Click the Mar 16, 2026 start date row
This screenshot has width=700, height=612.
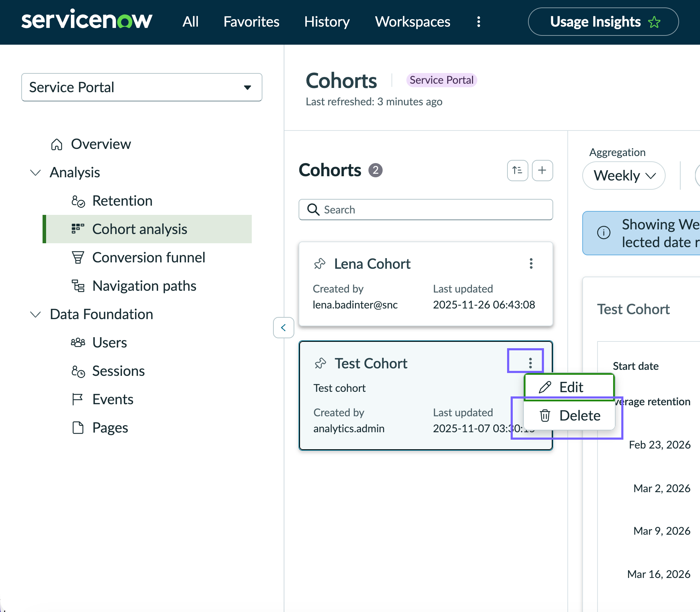[x=659, y=574]
